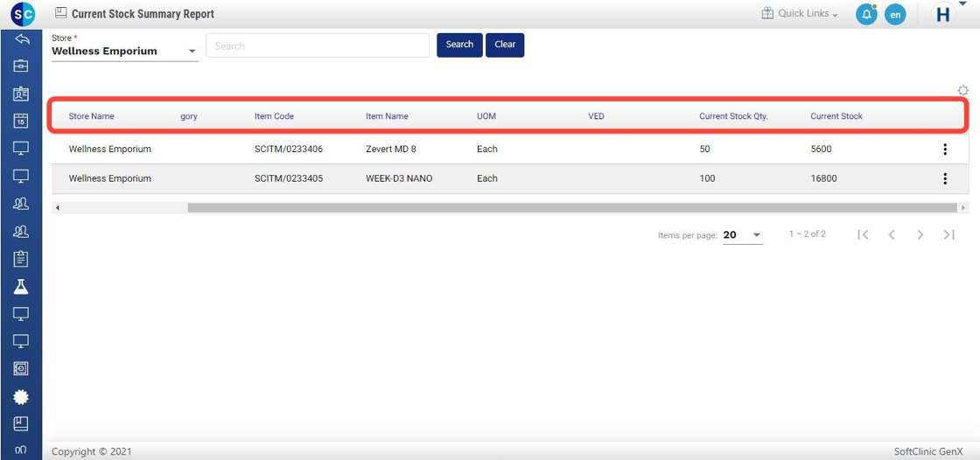Click the white gear icon in sidebar

click(21, 397)
